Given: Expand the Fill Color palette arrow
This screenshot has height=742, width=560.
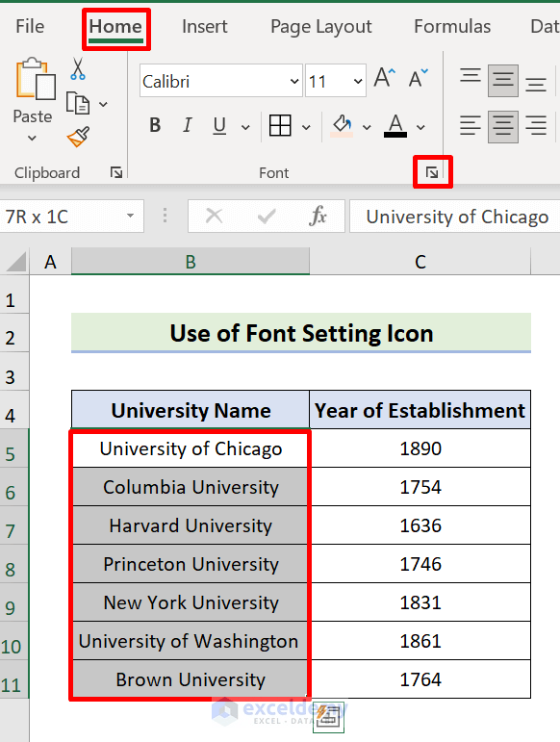Looking at the screenshot, I should click(x=367, y=127).
